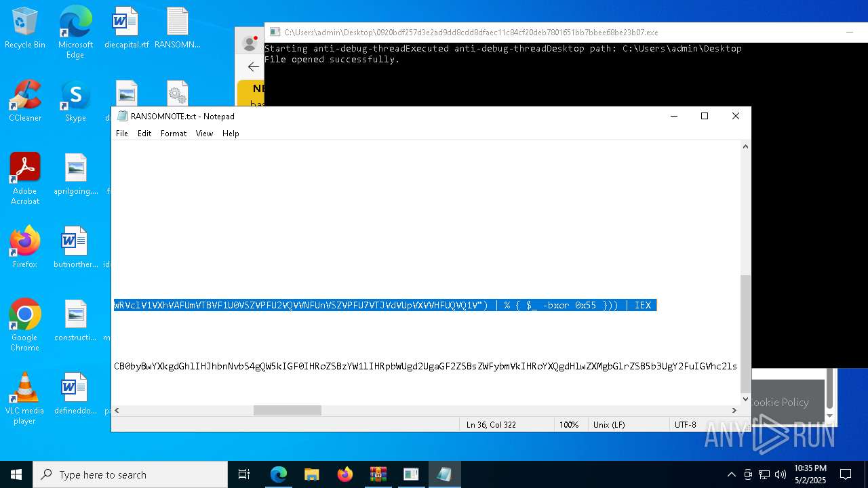Open the File menu in Notepad

pyautogui.click(x=122, y=134)
